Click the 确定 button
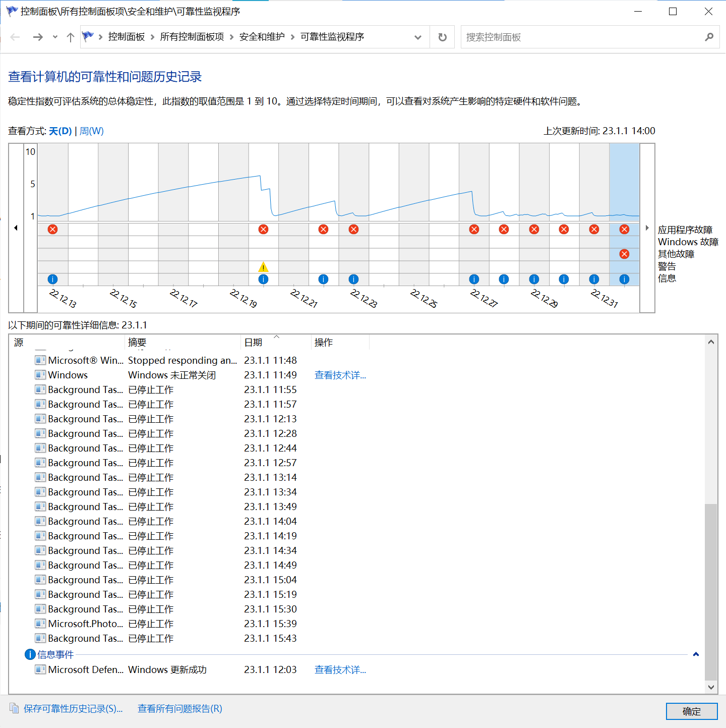The image size is (726, 728). point(692,711)
